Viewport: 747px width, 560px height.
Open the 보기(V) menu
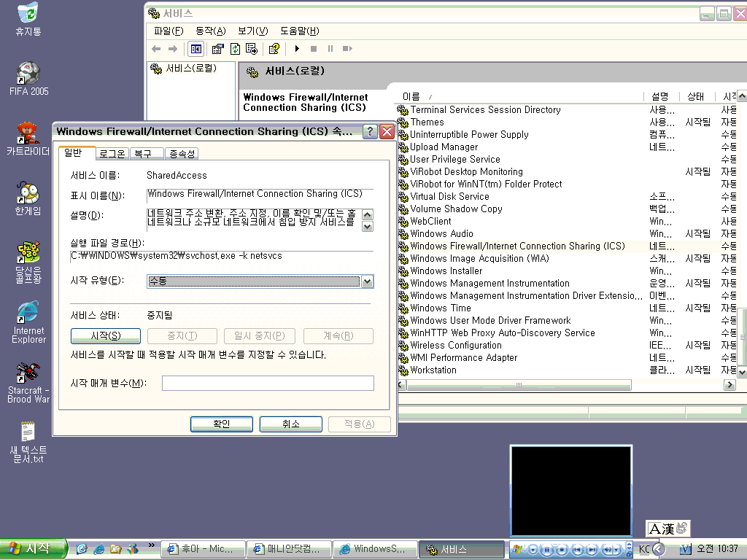(253, 31)
